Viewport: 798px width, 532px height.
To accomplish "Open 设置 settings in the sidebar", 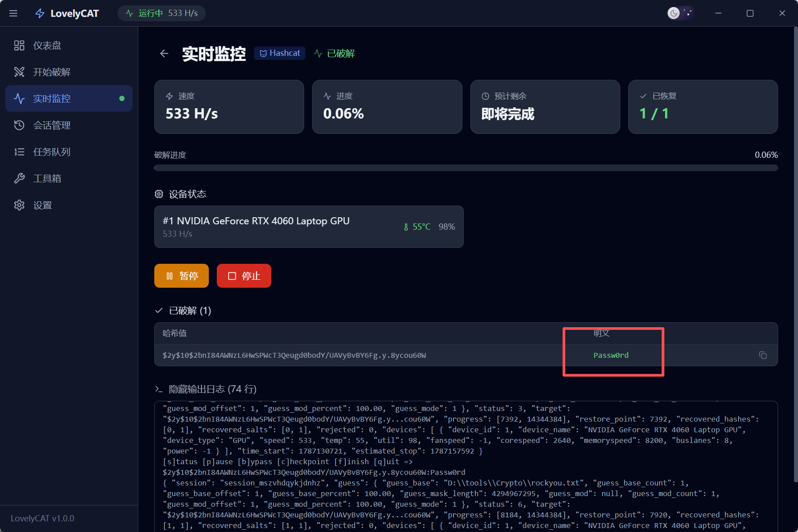I will pos(69,205).
